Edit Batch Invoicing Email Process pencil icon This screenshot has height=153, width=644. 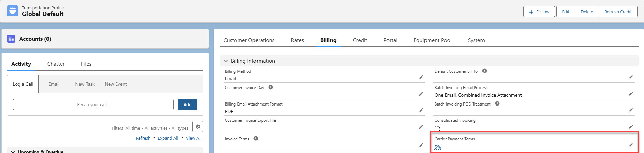tap(630, 94)
